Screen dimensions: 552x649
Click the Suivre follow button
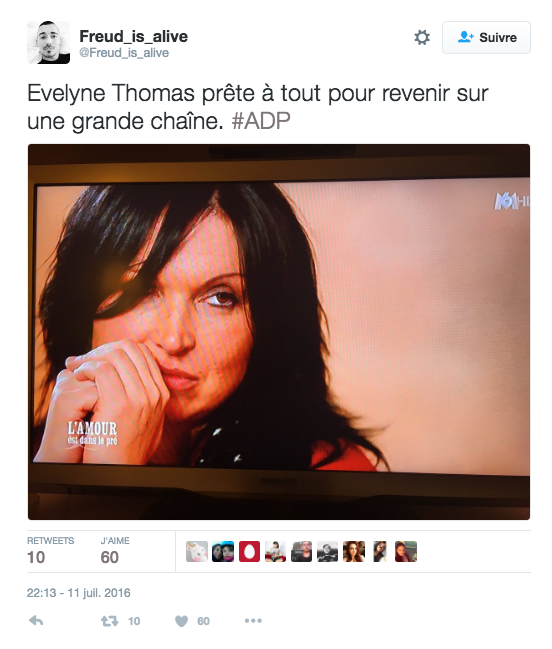[486, 38]
